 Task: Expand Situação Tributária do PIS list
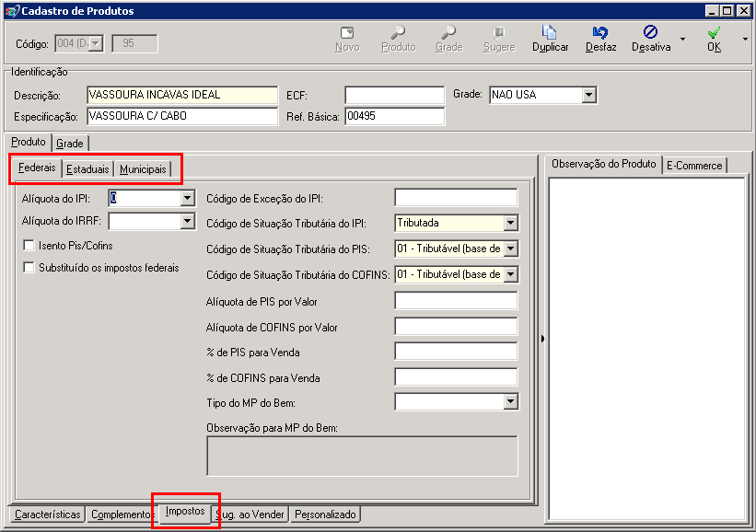click(x=510, y=249)
